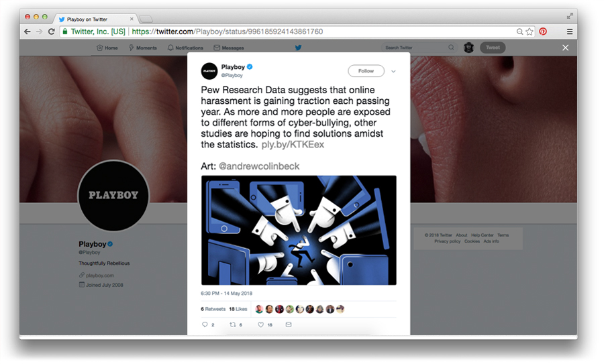Open the @andrewcolinbeck profile mention
The width and height of the screenshot is (604, 364).
click(x=259, y=166)
